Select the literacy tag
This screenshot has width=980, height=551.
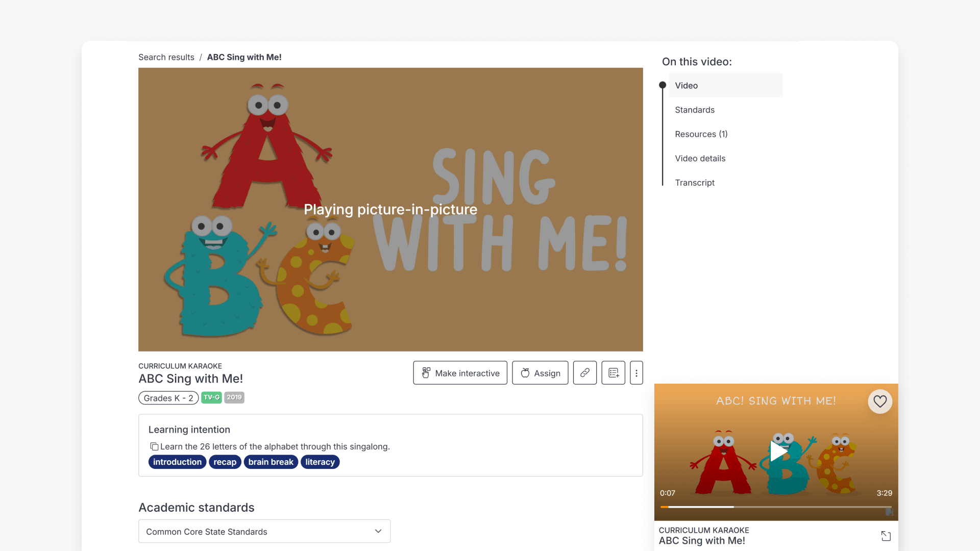pos(320,462)
